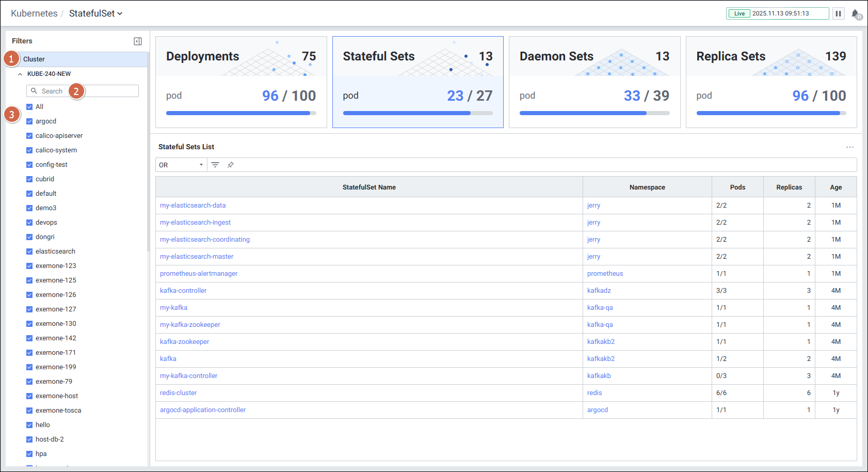Click the search magnifier icon in Filters
868x472 pixels.
tap(34, 91)
